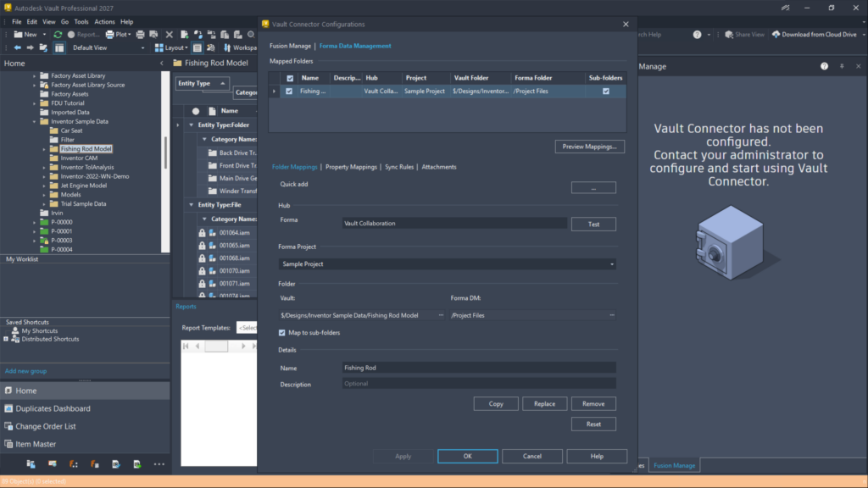868x488 pixels.
Task: Pin the Manage panel with pin icon
Action: point(842,66)
